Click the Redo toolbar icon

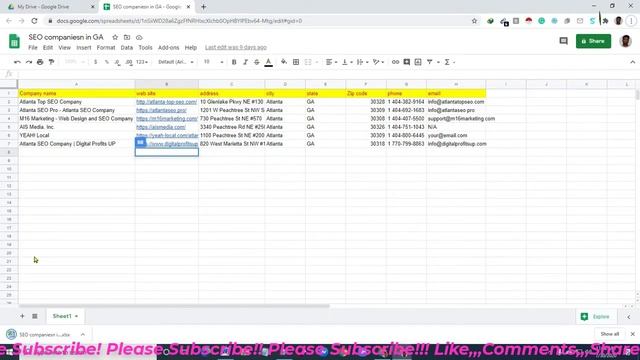(x=29, y=62)
